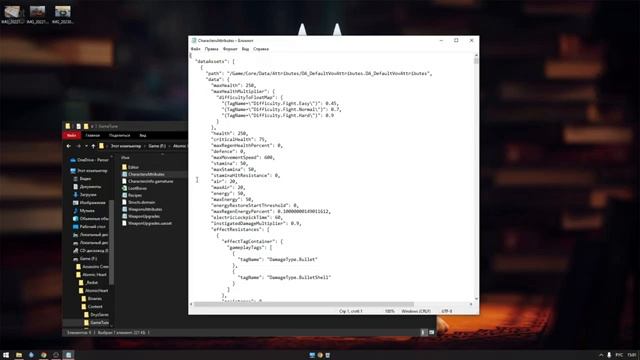The height and width of the screenshot is (360, 640).
Task: Open Chrome from taskbar
Action: tap(44, 355)
